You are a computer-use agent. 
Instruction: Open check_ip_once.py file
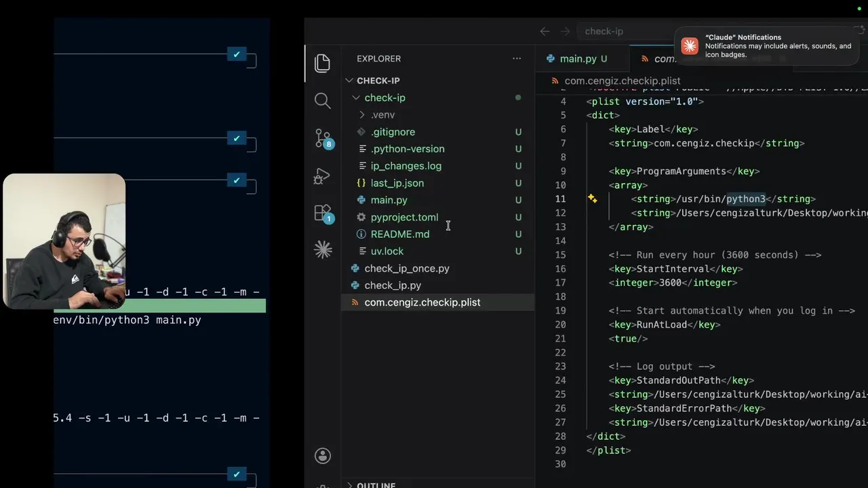407,268
